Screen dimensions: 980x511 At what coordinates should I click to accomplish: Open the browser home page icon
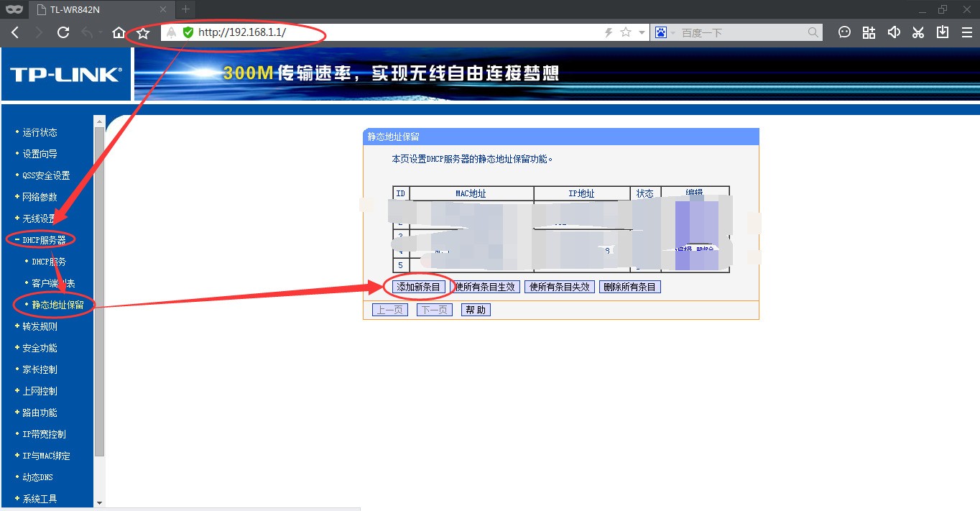click(x=119, y=32)
